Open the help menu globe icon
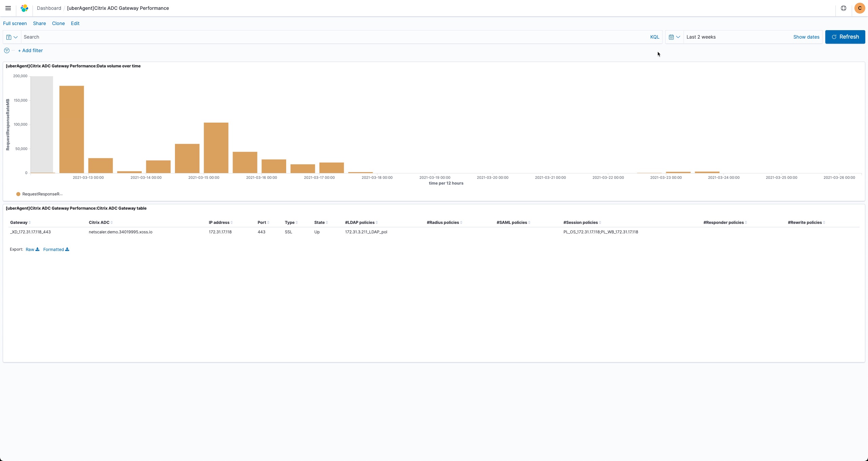Screen dimensions: 868x461 [x=843, y=8]
